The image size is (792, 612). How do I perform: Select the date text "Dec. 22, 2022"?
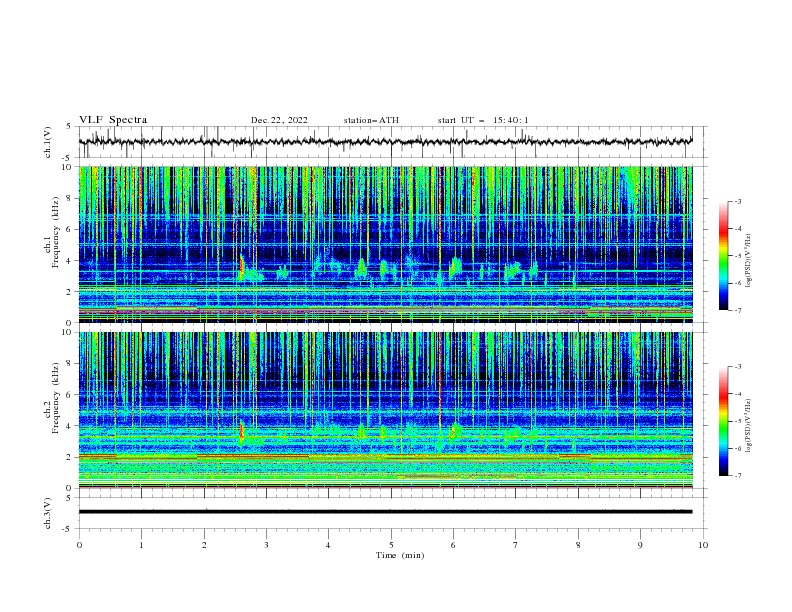tap(279, 120)
